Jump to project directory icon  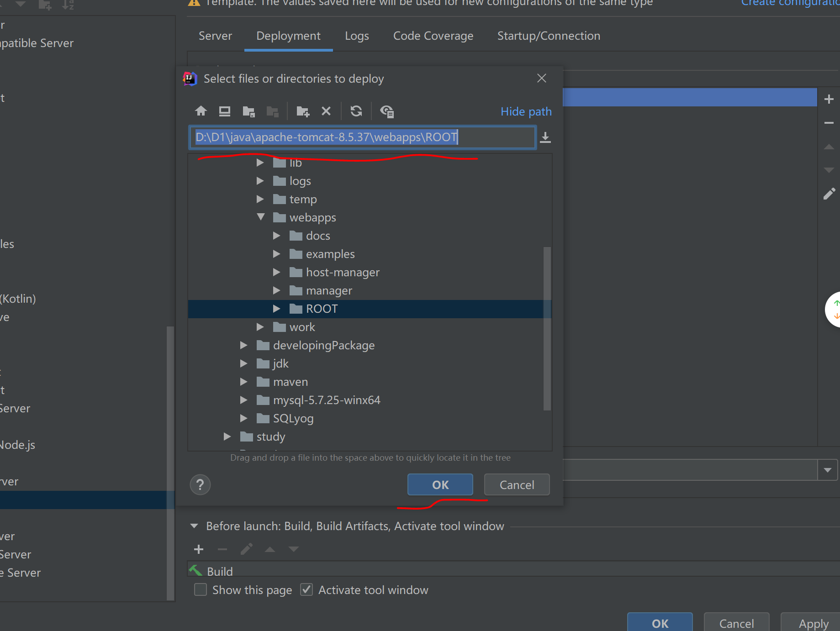click(x=249, y=111)
